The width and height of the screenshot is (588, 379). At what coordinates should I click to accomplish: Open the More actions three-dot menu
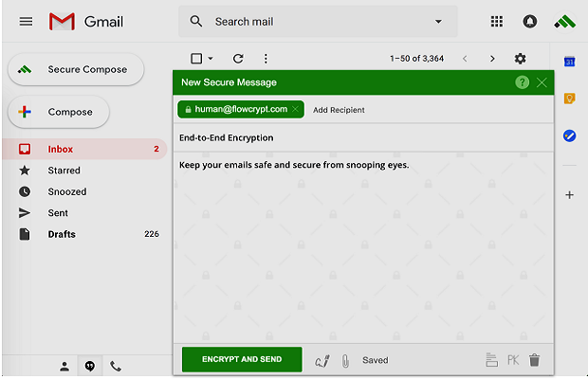(x=266, y=59)
